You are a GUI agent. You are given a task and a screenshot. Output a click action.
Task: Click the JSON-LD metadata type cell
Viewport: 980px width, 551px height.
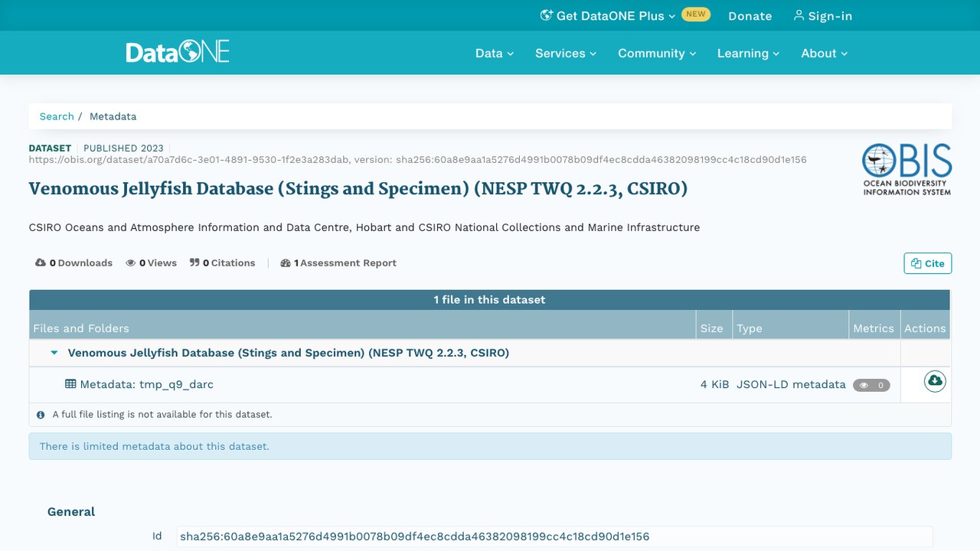tap(791, 384)
